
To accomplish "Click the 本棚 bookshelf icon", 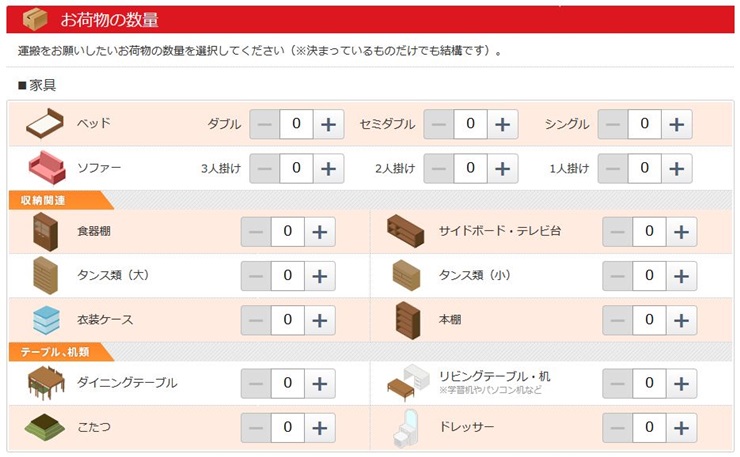I will click(408, 320).
